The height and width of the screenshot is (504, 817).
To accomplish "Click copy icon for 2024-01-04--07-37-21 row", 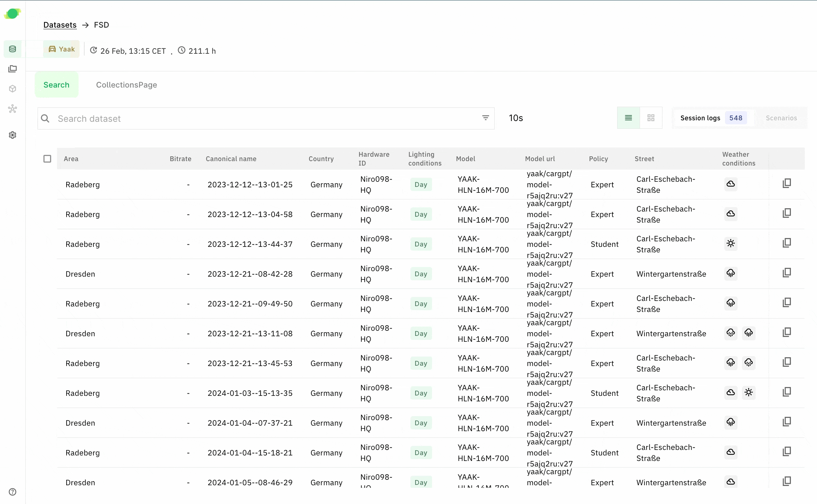I will 786,422.
